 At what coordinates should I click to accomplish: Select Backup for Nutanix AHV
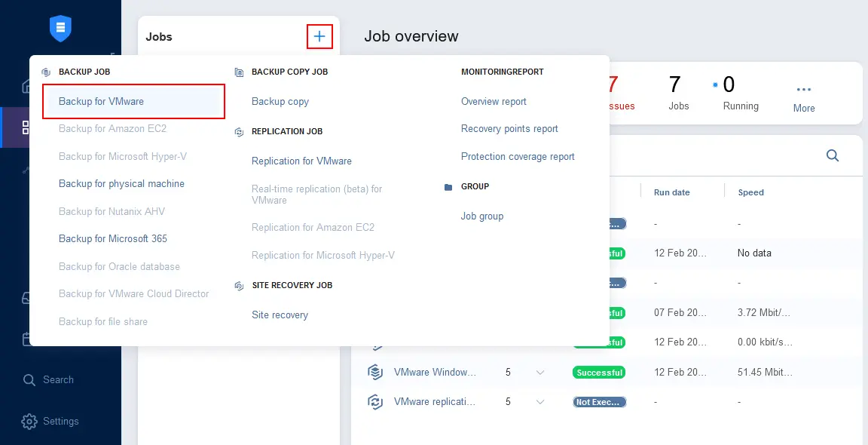(x=112, y=211)
